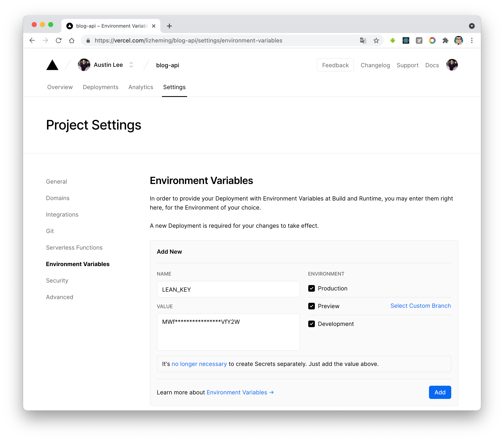The image size is (504, 441).
Task: Disable the Production environment checkbox
Action: point(311,288)
